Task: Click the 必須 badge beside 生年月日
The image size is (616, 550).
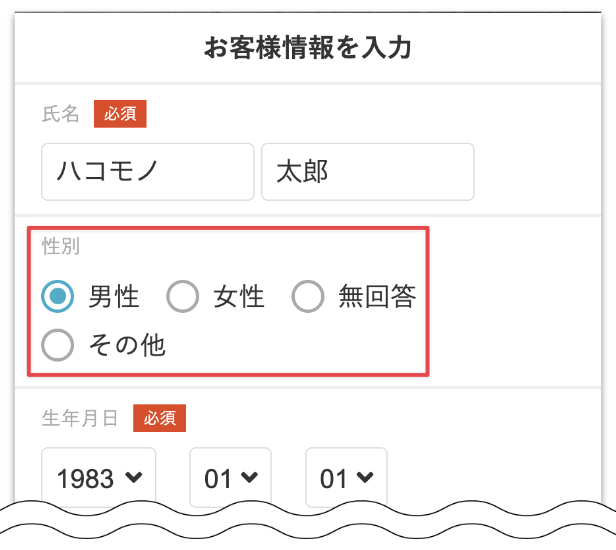Action: pos(159,418)
